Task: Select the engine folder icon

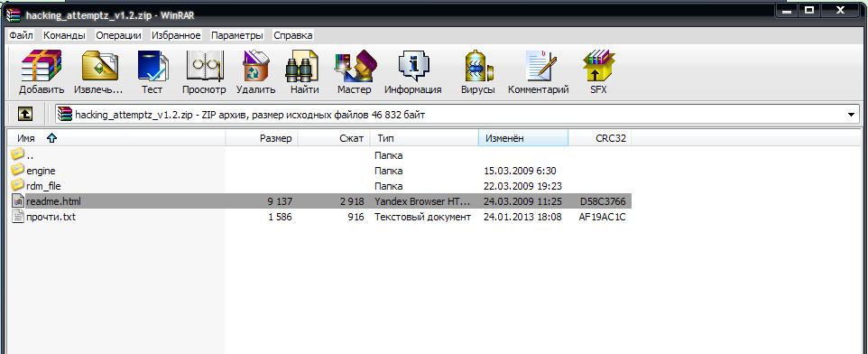Action: pyautogui.click(x=18, y=170)
